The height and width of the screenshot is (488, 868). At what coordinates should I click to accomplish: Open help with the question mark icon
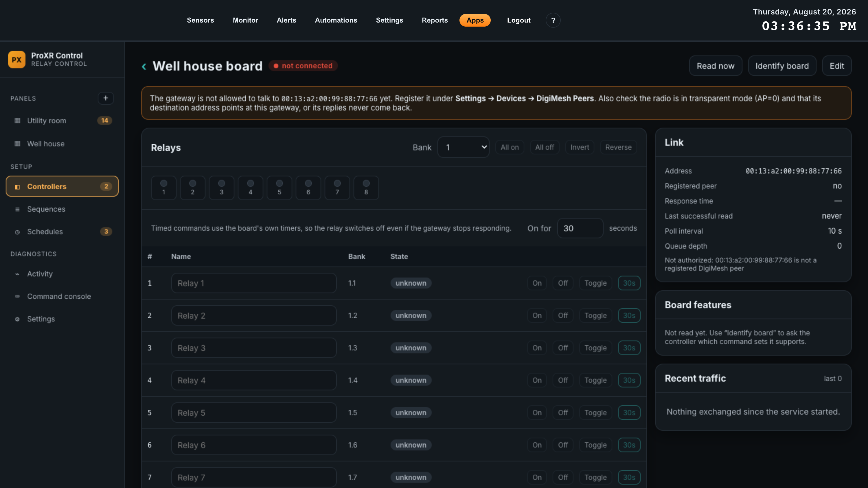553,20
